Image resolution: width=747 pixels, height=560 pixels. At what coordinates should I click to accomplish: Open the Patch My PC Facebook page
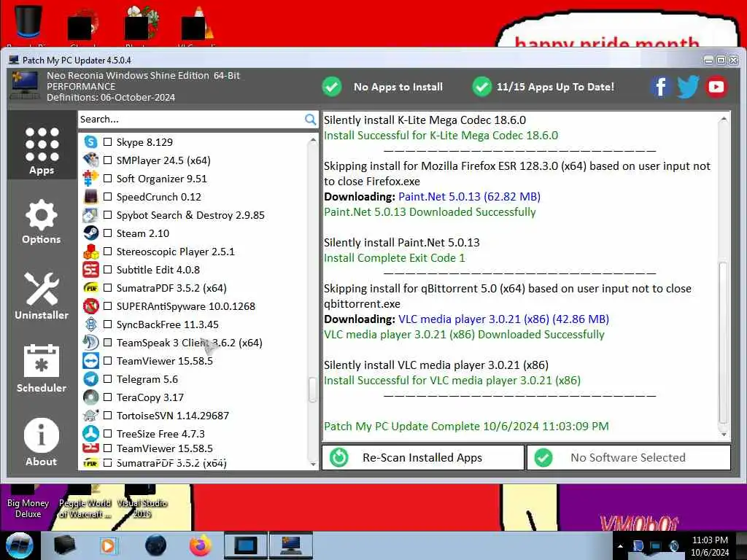coord(660,87)
